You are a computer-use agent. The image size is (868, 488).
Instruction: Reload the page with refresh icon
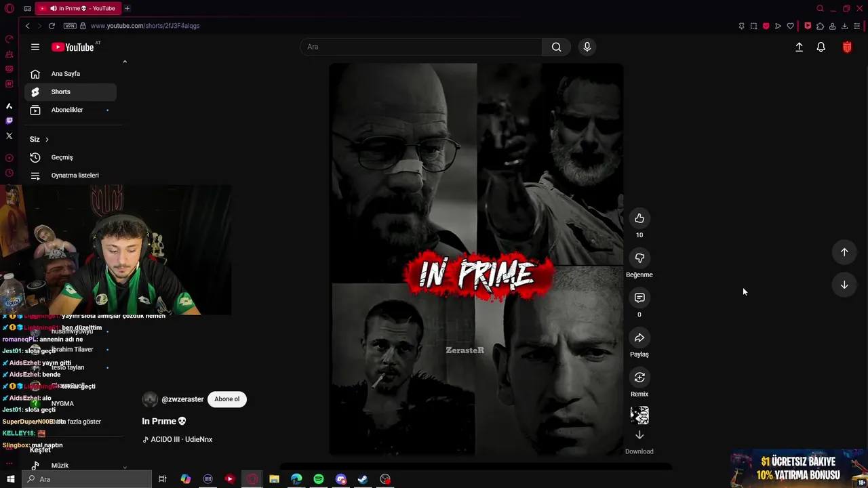point(52,26)
